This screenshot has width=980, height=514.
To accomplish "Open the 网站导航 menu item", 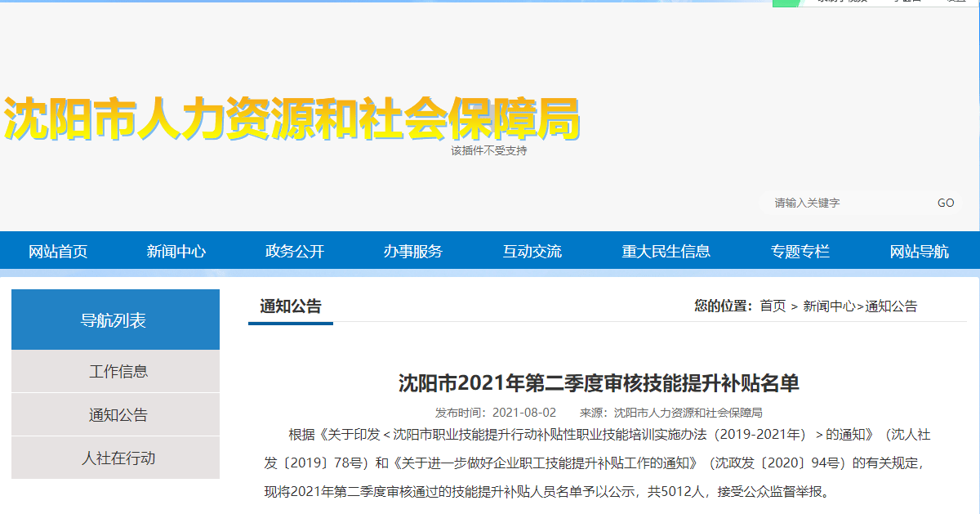I will (x=920, y=252).
